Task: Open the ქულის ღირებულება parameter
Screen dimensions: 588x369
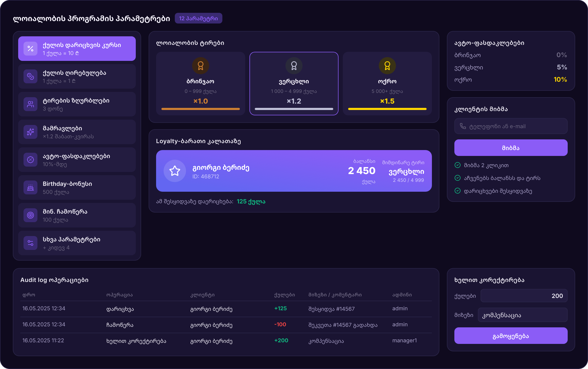Action: (x=77, y=76)
